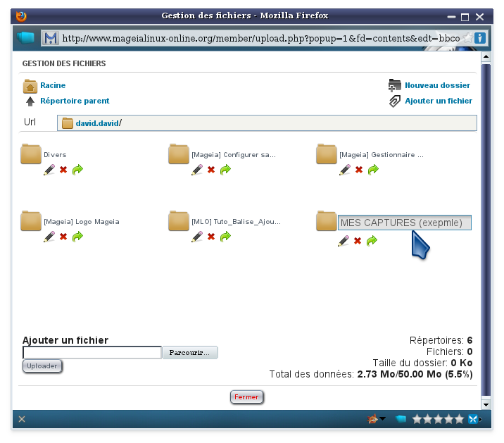Click green arrow under [Mageia] Gestionnaire folder
This screenshot has width=504, height=443.
pos(373,170)
